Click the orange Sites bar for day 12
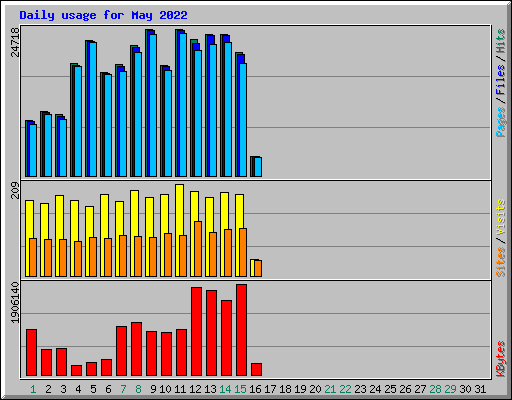 198,249
